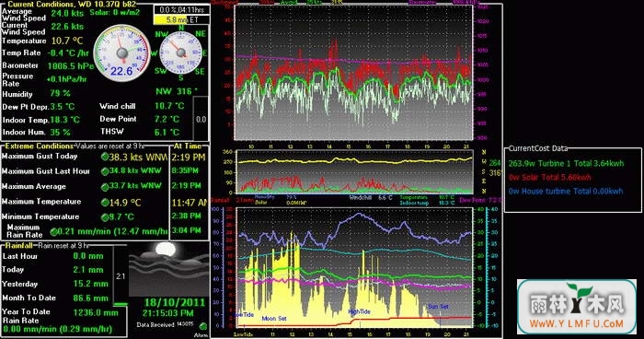Click the Rain Rate value 0.00 mm/min (0.29 mm/hr)
The height and width of the screenshot is (339, 644).
click(57, 329)
